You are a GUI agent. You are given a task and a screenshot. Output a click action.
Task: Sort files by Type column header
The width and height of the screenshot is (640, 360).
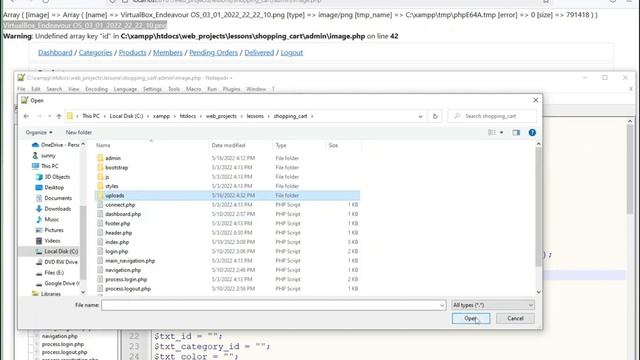pos(281,145)
